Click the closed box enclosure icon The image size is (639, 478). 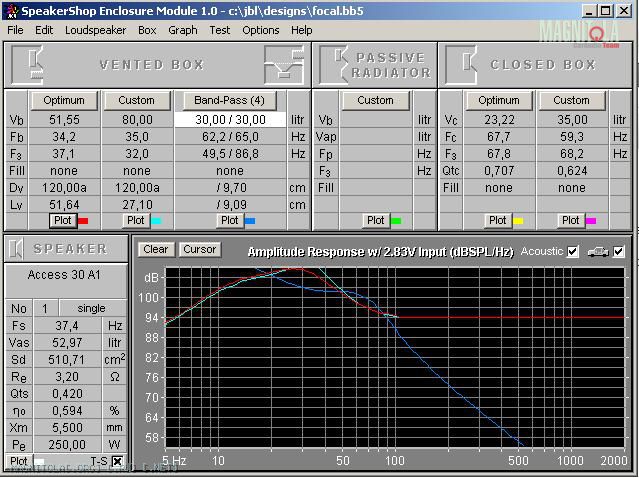pos(461,65)
